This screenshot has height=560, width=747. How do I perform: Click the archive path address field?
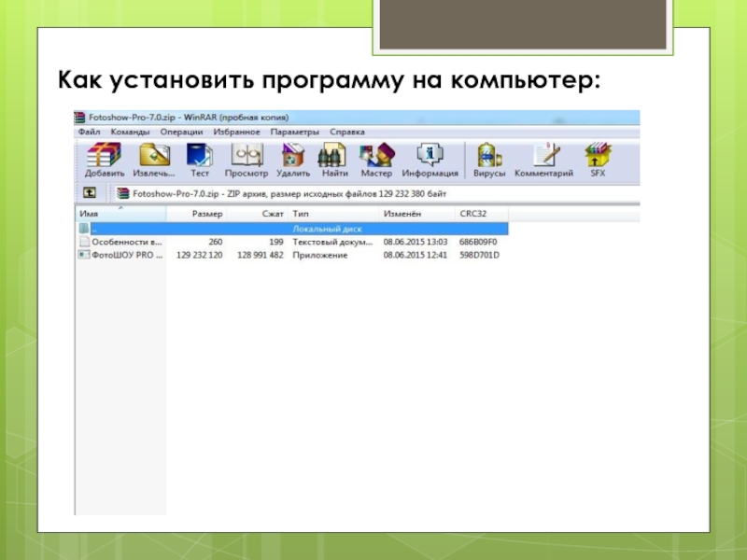point(376,193)
